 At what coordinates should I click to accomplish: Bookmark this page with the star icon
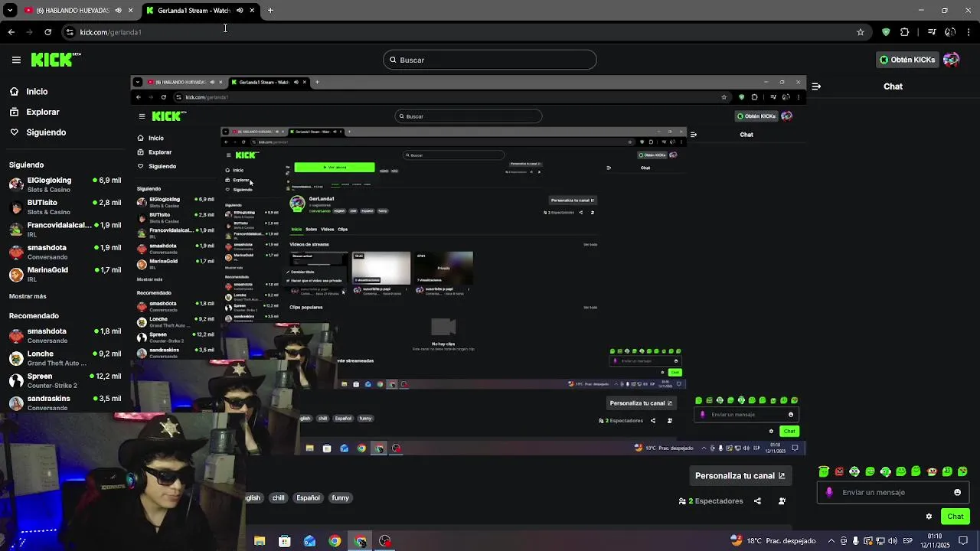point(861,32)
